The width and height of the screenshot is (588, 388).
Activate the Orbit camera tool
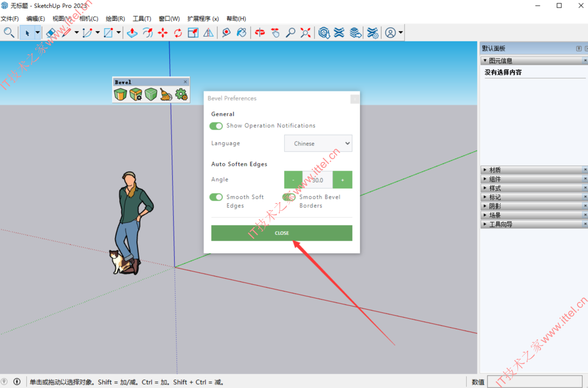(x=260, y=32)
